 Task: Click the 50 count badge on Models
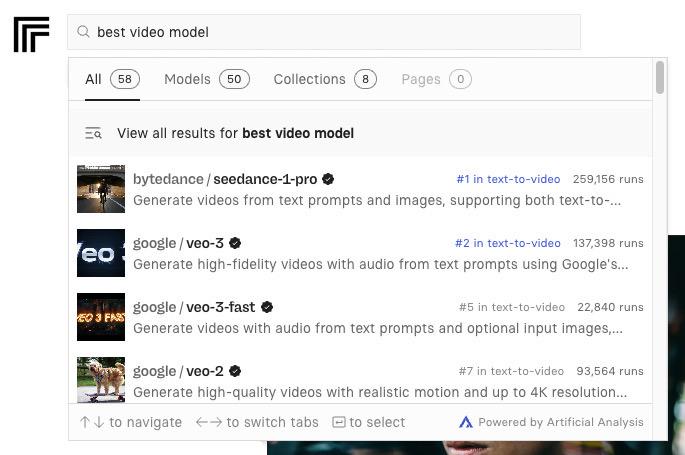point(234,79)
